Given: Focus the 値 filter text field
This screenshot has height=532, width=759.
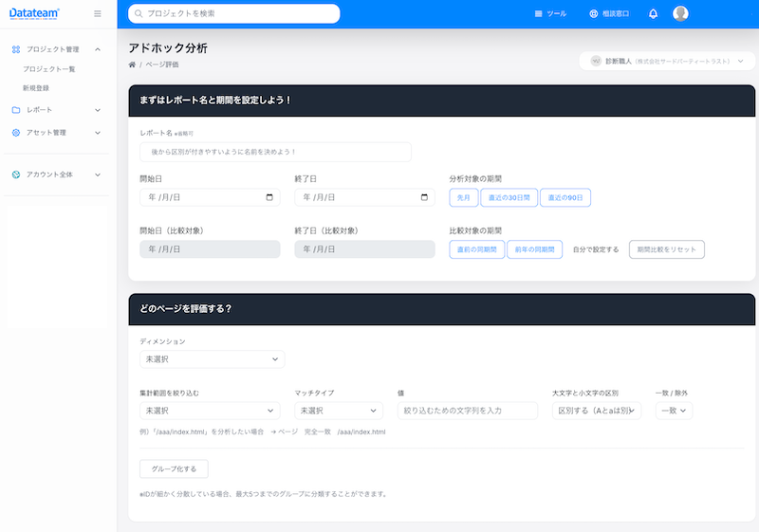Looking at the screenshot, I should 468,411.
